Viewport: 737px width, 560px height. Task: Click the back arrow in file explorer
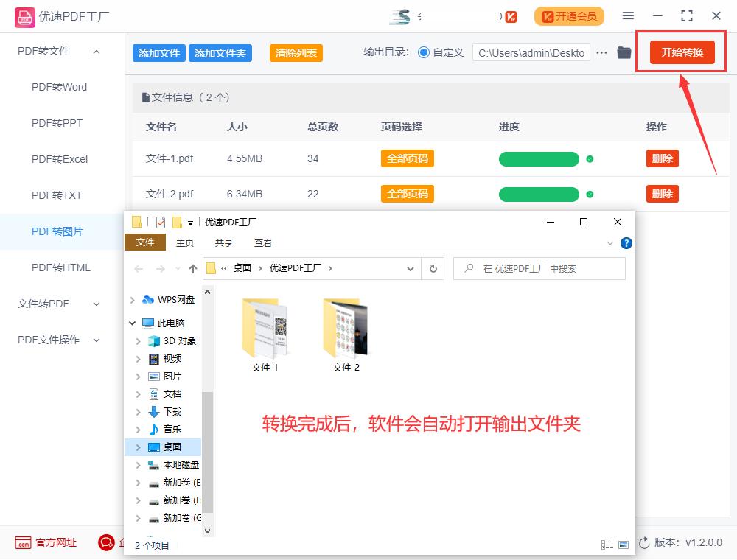138,269
